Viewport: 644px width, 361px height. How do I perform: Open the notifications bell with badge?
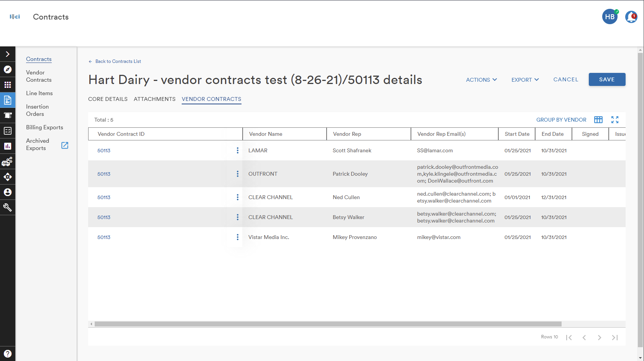coord(631,16)
